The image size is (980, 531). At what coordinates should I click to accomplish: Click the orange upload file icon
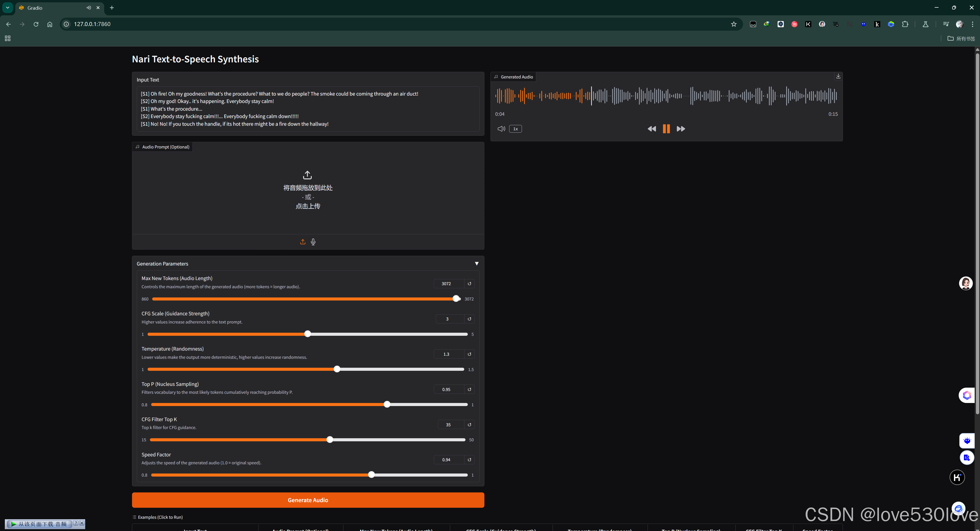pos(303,242)
